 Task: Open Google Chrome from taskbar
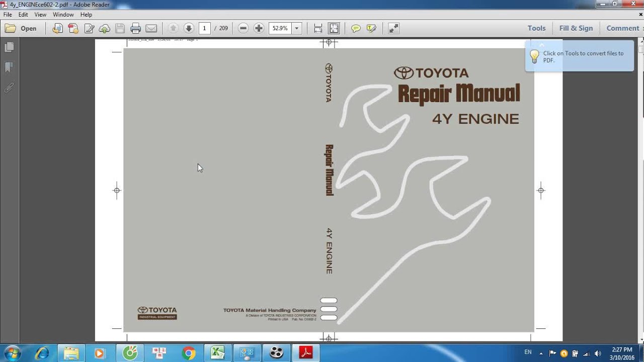(189, 353)
